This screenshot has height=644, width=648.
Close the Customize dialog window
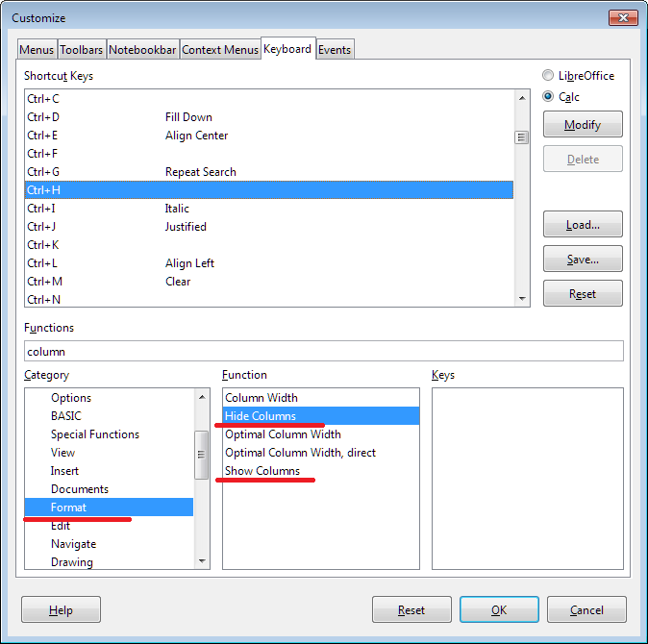(x=621, y=17)
